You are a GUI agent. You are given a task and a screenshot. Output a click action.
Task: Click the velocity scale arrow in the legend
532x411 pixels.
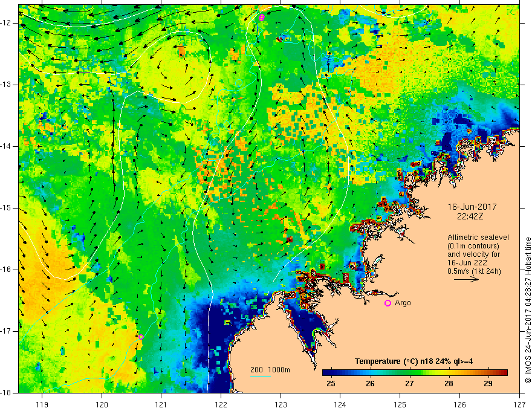click(466, 279)
